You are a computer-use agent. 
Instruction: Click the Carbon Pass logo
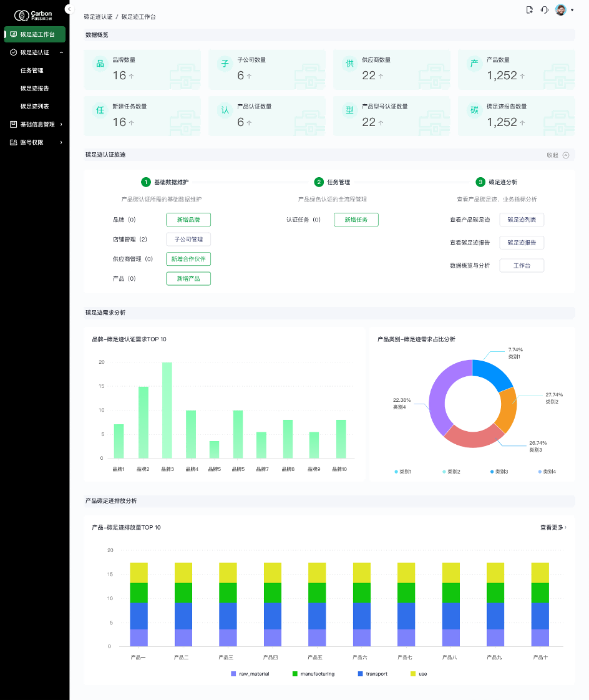click(x=33, y=16)
